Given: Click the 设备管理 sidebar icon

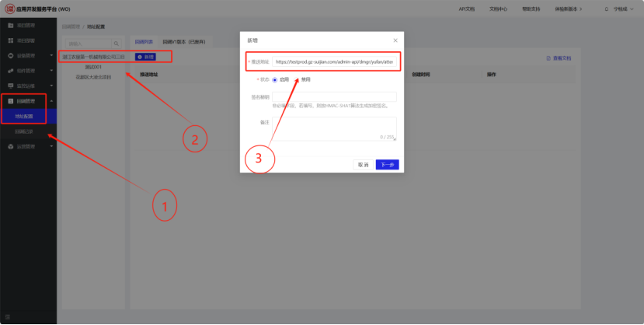Looking at the screenshot, I should (10, 56).
